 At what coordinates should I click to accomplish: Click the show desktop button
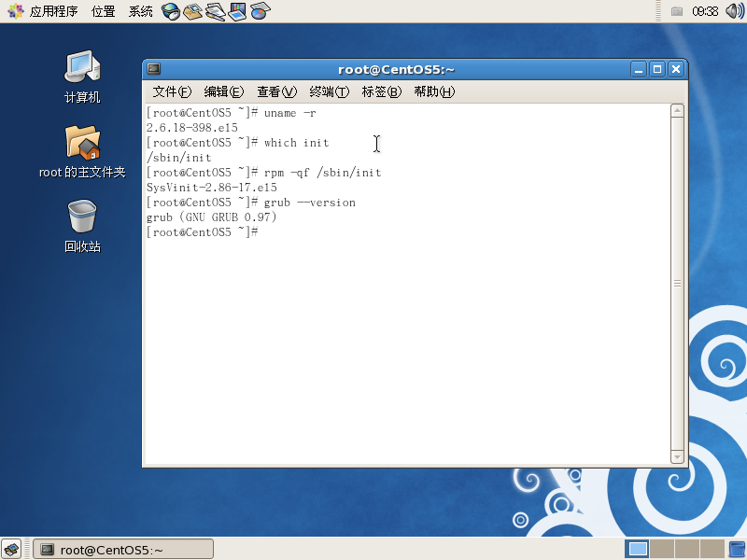pos(11,549)
